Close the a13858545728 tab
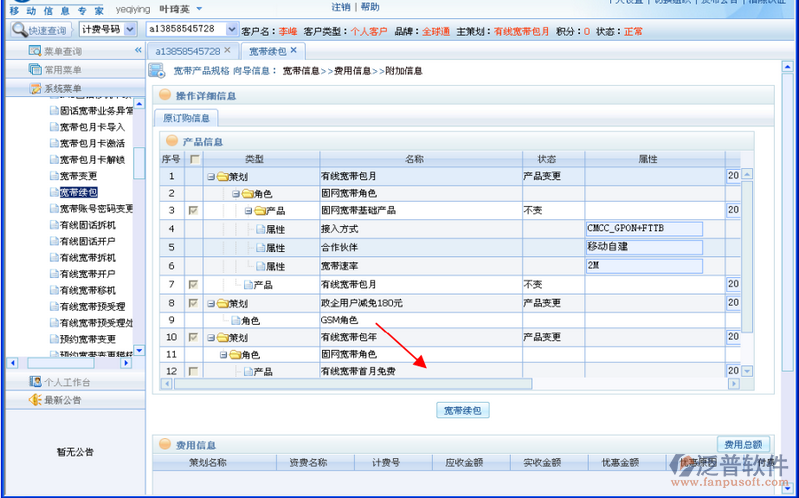 pos(228,50)
